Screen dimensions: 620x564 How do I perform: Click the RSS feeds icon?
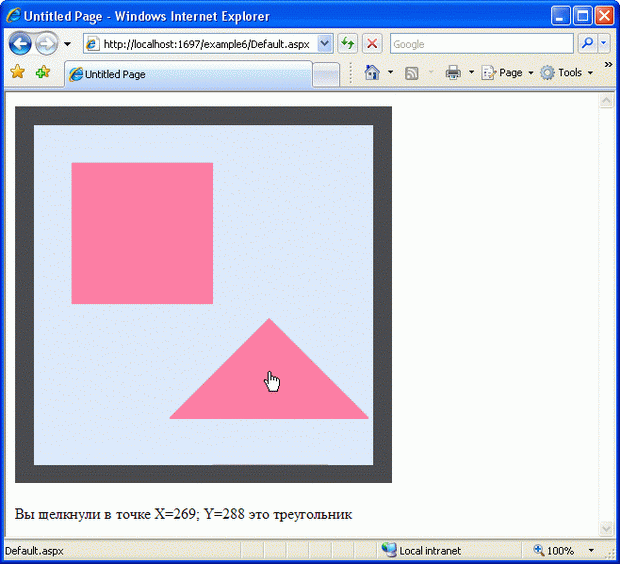click(x=412, y=73)
